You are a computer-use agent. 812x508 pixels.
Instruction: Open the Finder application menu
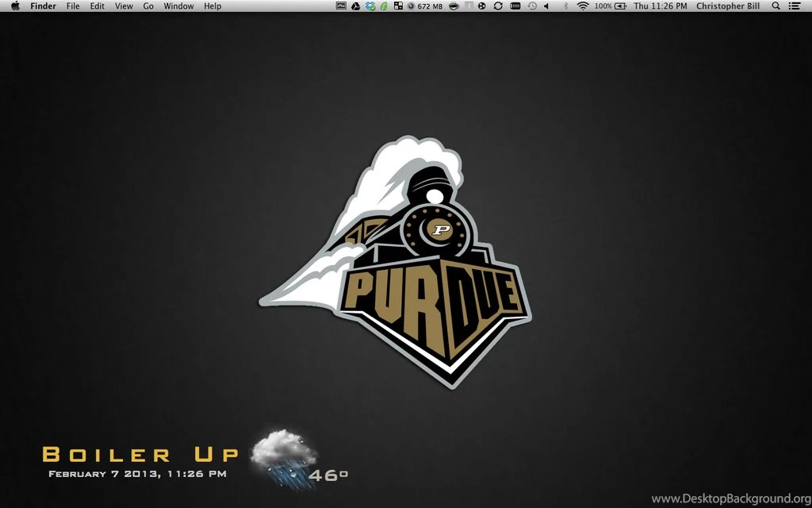(x=43, y=6)
